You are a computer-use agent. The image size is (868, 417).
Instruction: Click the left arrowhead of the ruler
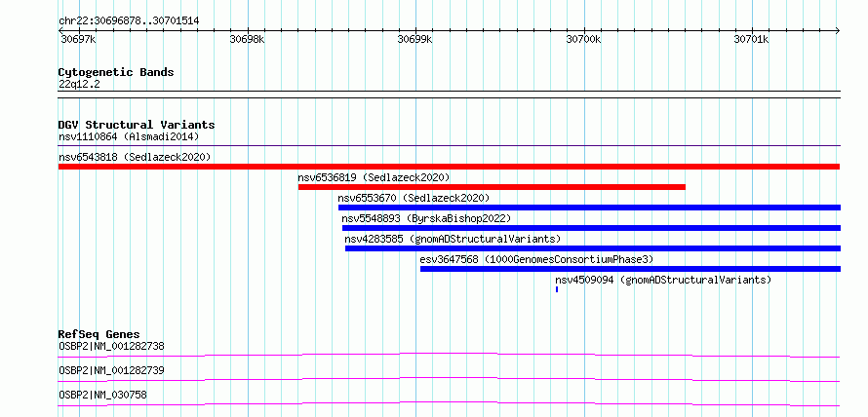pyautogui.click(x=60, y=30)
